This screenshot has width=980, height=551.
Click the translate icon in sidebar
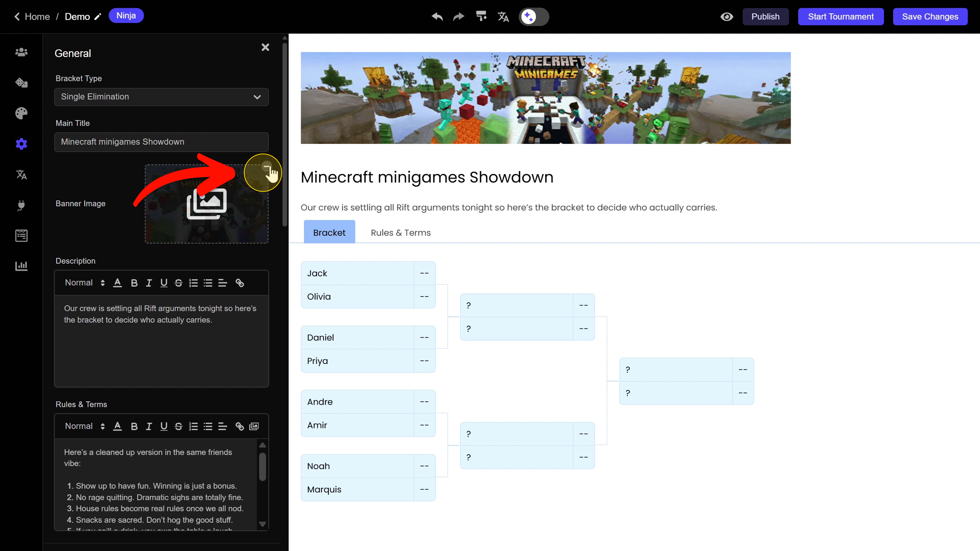(x=21, y=174)
